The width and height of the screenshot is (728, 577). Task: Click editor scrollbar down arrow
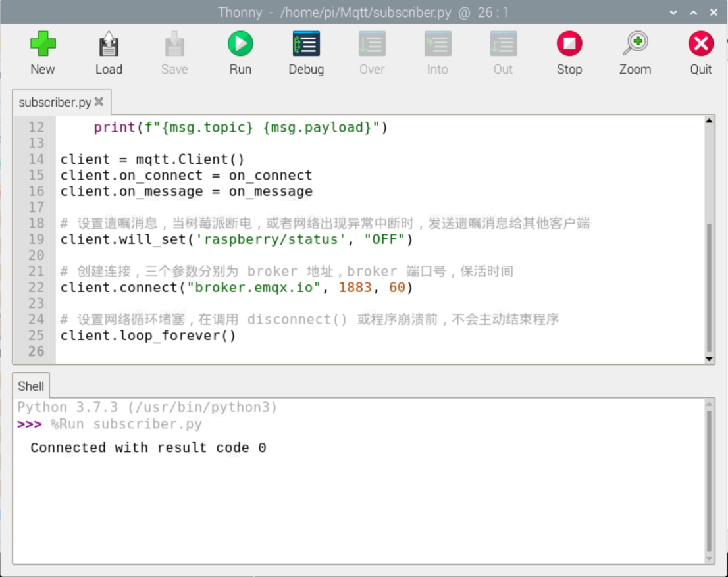click(709, 359)
